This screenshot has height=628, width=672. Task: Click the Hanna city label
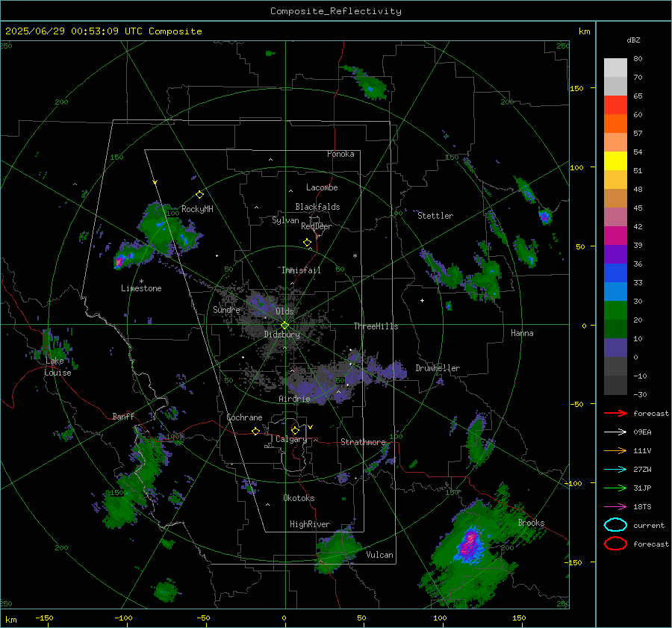(x=522, y=333)
